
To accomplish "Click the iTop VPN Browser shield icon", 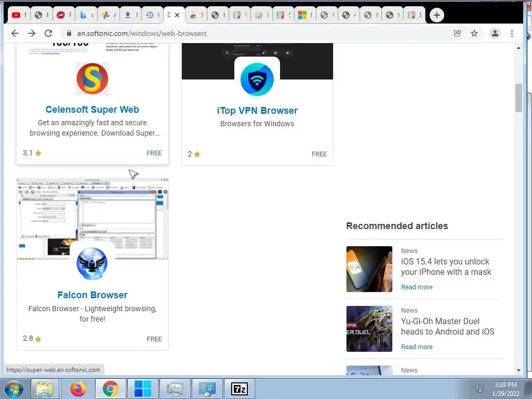I will coord(257,79).
